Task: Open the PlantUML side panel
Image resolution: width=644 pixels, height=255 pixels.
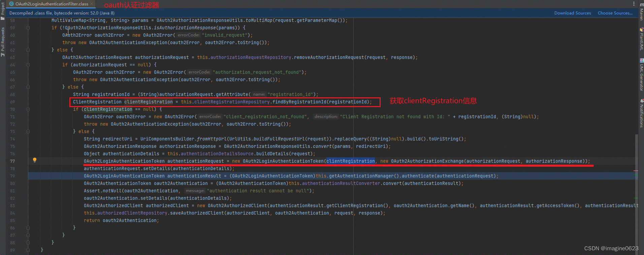Action: click(641, 39)
